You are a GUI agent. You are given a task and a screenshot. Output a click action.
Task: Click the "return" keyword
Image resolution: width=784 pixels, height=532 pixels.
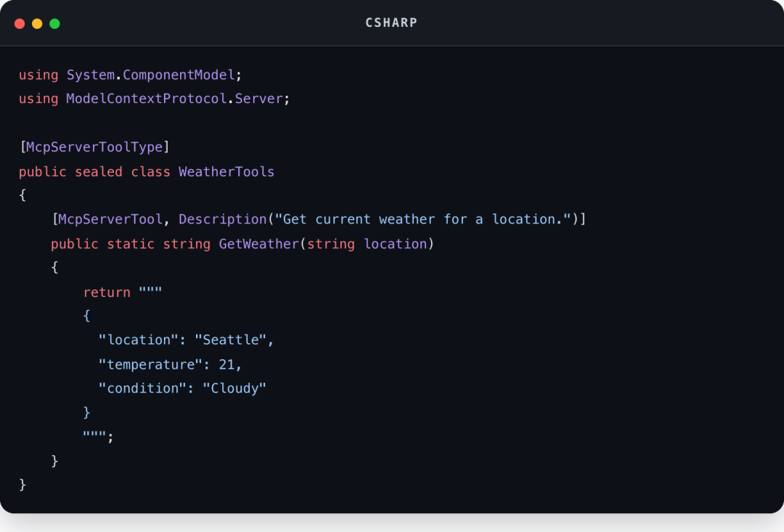[x=107, y=292]
